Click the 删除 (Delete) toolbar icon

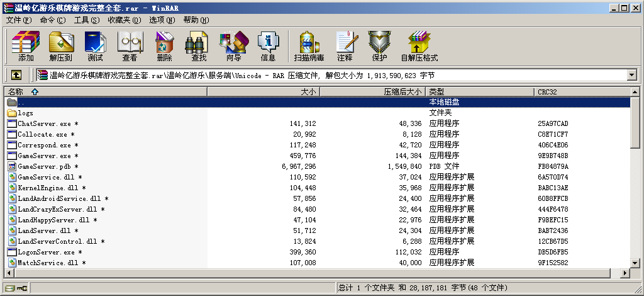[x=164, y=47]
